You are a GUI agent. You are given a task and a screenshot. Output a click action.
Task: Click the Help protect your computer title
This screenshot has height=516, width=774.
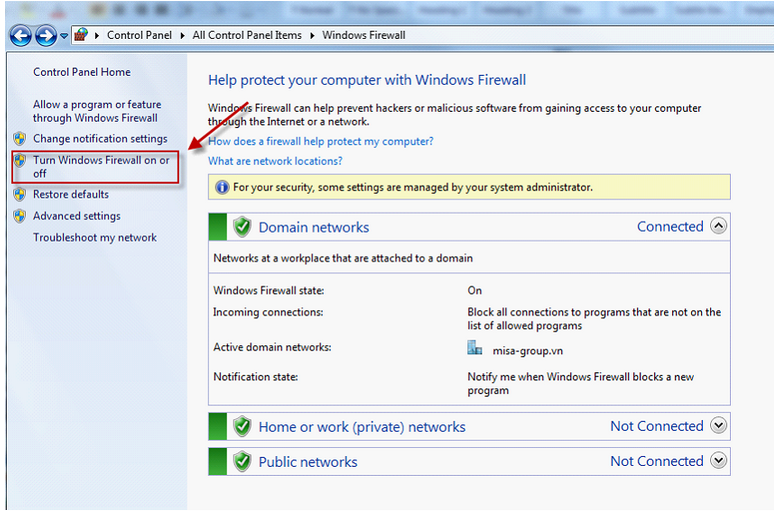pyautogui.click(x=367, y=80)
